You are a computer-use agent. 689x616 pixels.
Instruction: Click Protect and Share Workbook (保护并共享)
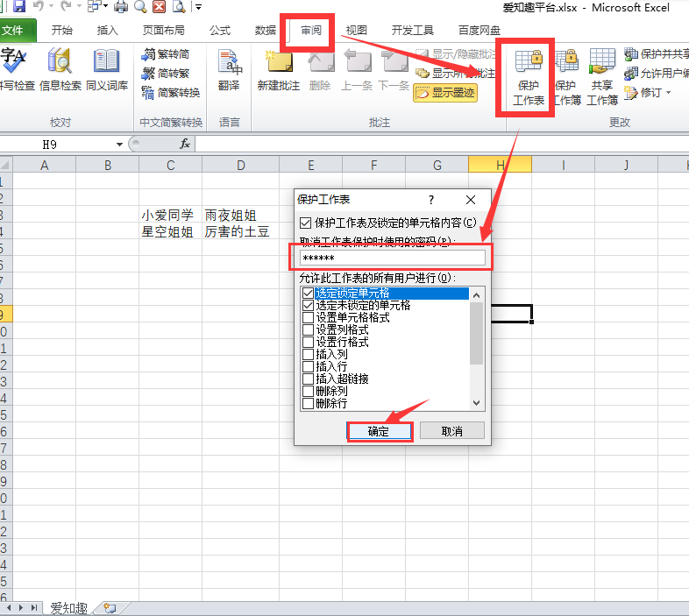[x=657, y=54]
